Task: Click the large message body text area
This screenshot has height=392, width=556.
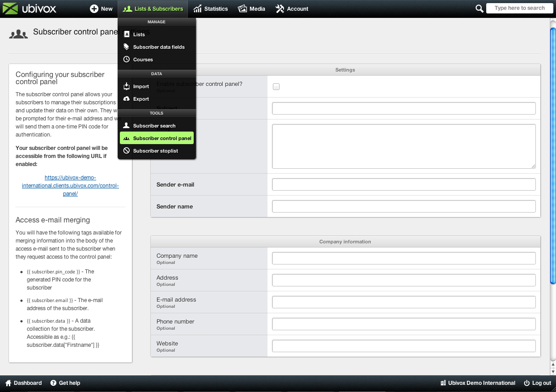Action: tap(404, 146)
